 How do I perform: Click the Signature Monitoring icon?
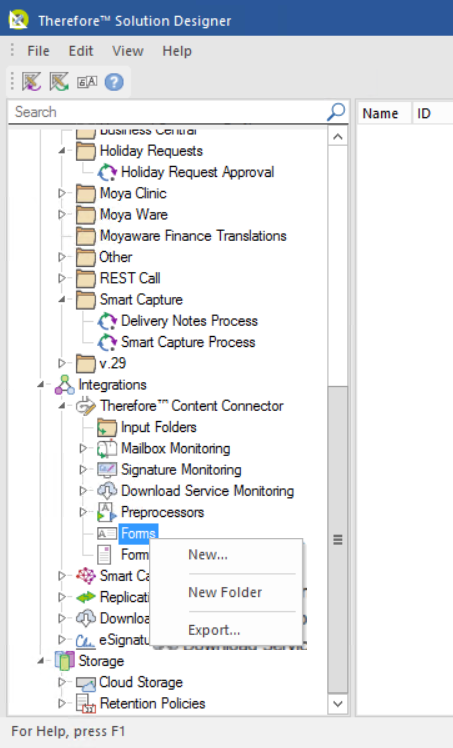[107, 470]
